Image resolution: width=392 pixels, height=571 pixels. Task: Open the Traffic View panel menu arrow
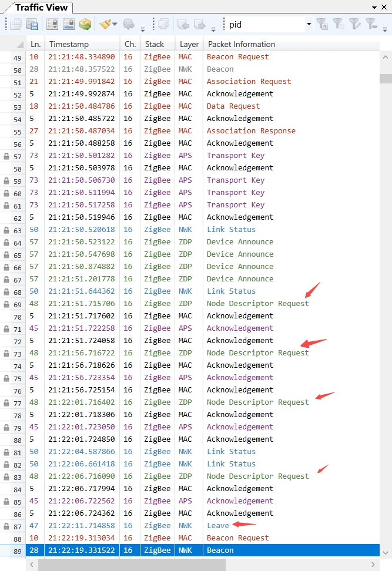(374, 7)
